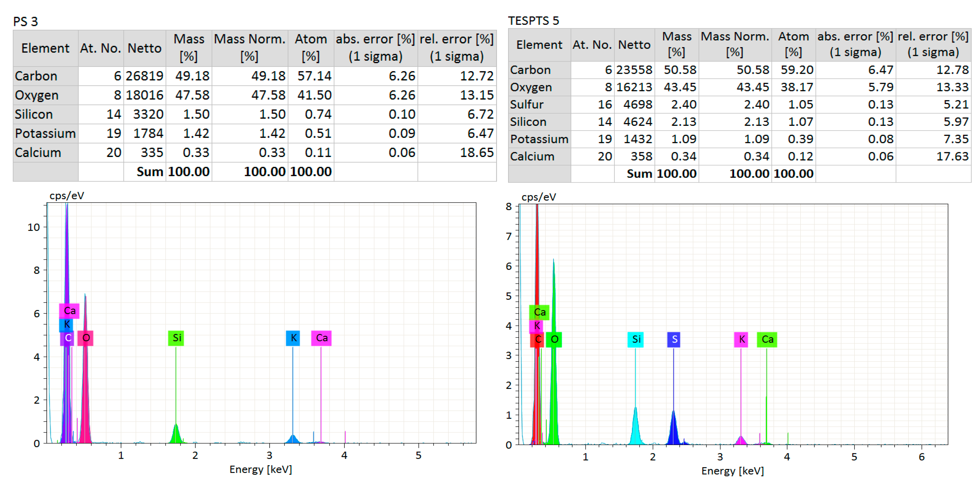Click green Ca marker near 3.7 keV in TESPTS 5
980x489 pixels.
pyautogui.click(x=767, y=340)
